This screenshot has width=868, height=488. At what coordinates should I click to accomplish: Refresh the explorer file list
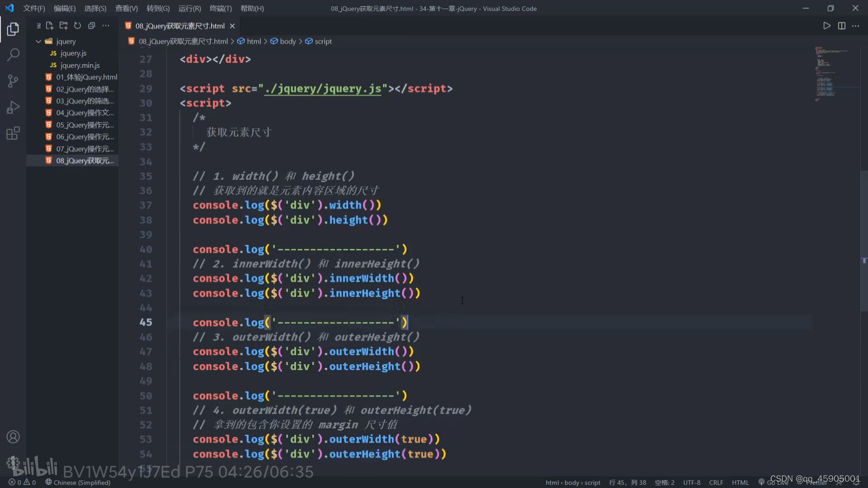[x=77, y=26]
